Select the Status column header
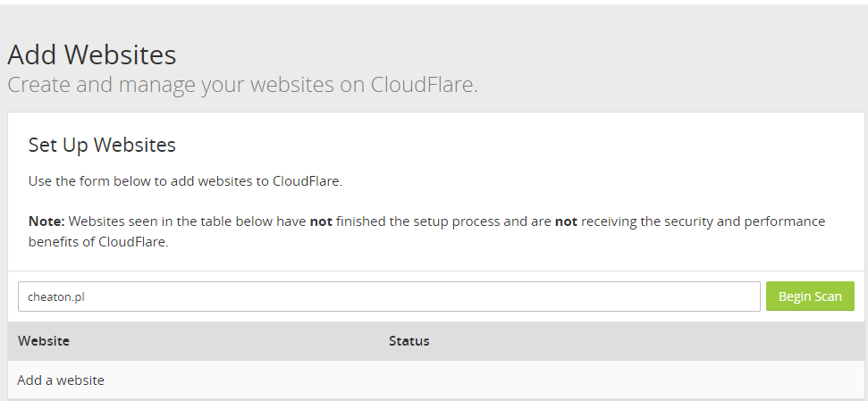The width and height of the screenshot is (868, 401). [409, 341]
